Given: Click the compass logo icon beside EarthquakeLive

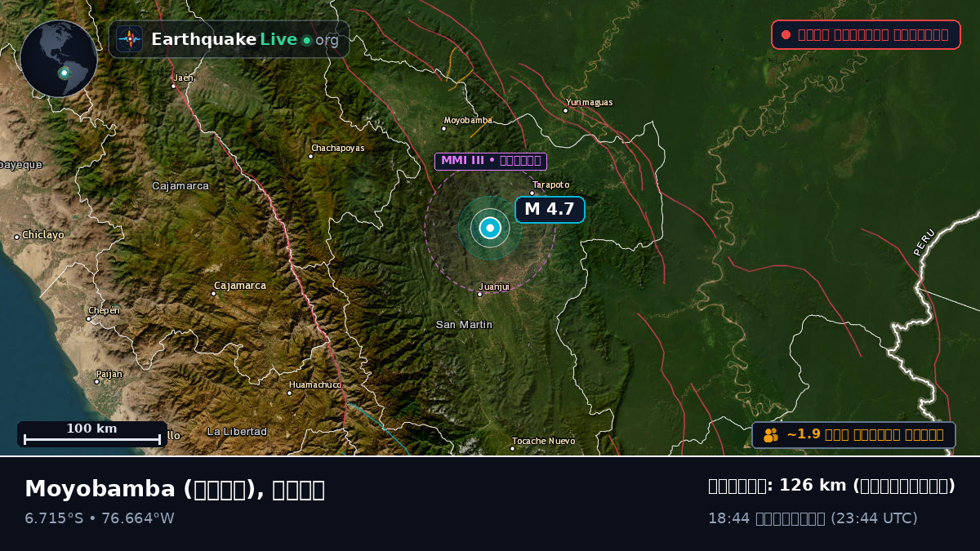Looking at the screenshot, I should (129, 39).
